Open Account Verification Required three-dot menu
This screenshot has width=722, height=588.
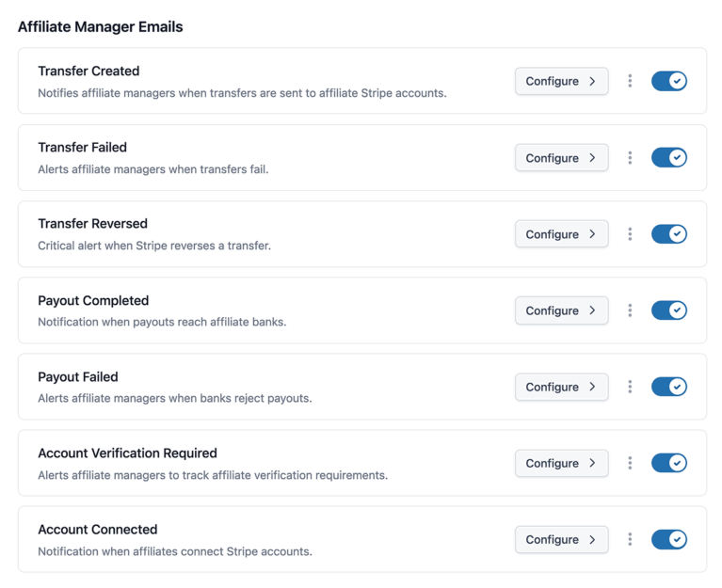630,463
